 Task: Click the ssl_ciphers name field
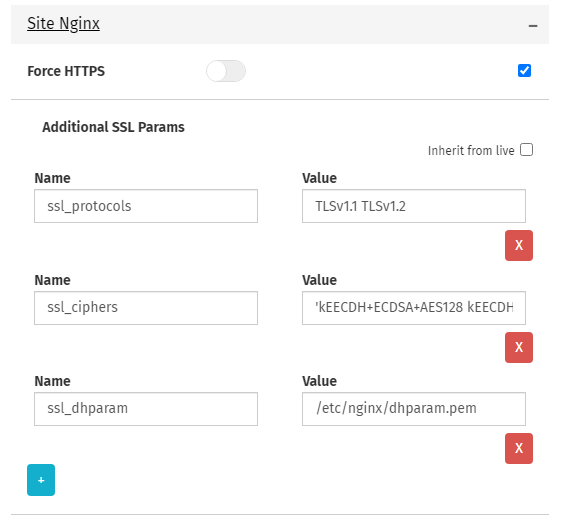pyautogui.click(x=146, y=308)
